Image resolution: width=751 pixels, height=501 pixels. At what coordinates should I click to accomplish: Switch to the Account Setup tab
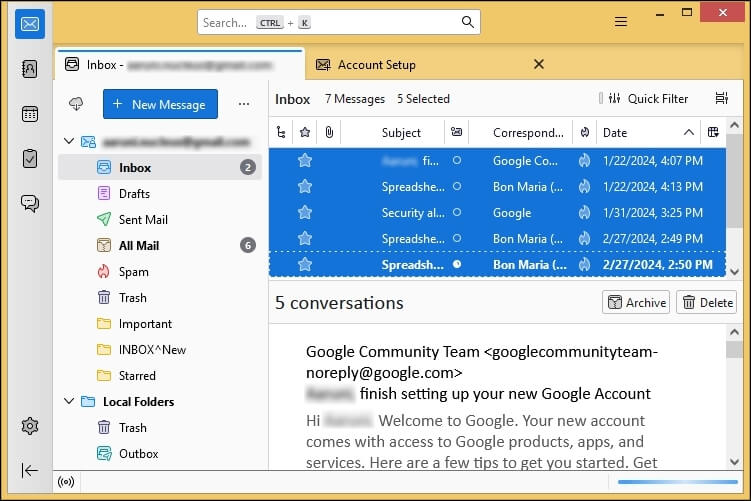coord(376,65)
